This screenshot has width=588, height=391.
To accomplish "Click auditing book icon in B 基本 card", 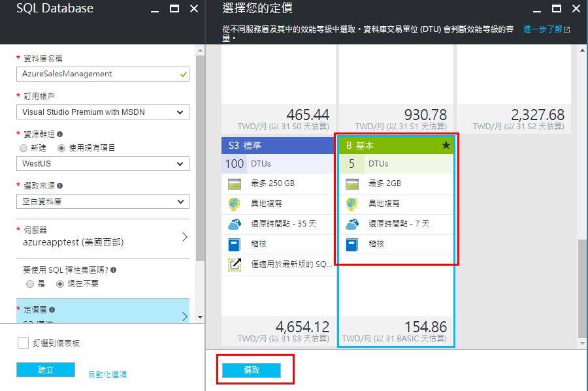I will coord(352,245).
